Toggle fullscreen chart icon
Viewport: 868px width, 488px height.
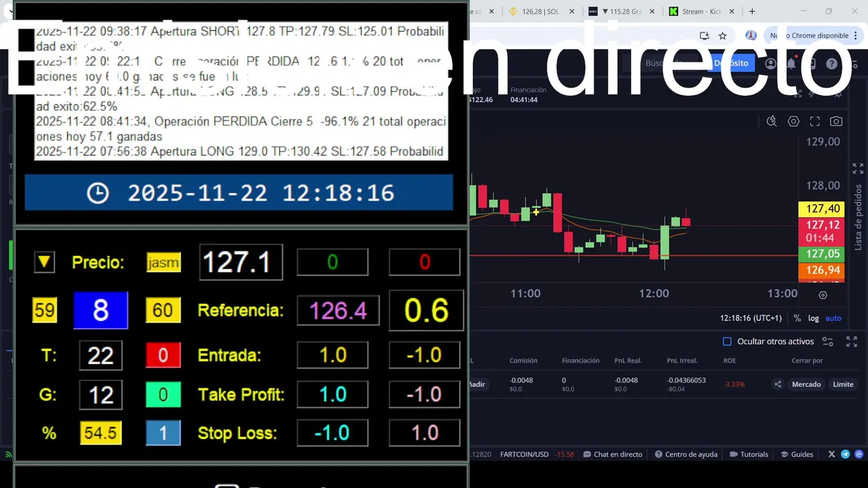coord(815,121)
